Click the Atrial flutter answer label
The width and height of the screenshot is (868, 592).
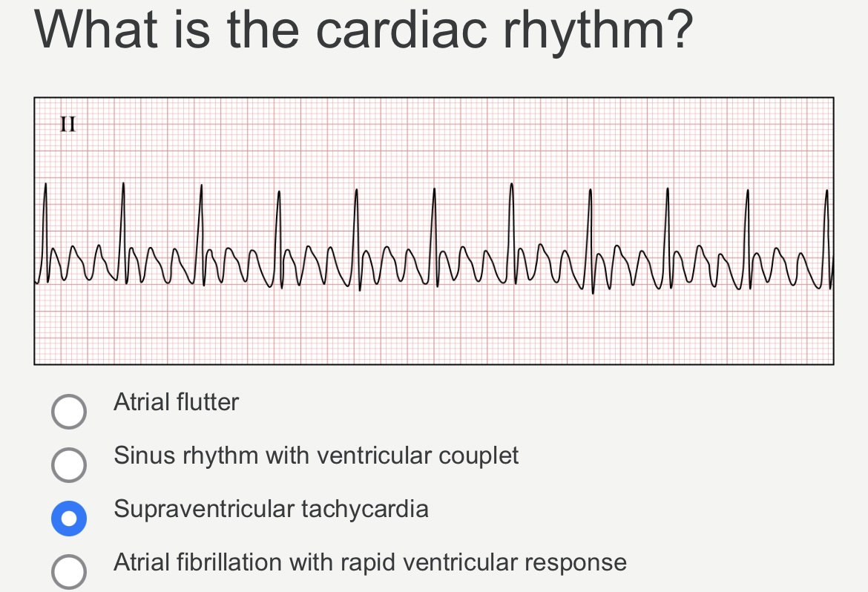coord(176,402)
